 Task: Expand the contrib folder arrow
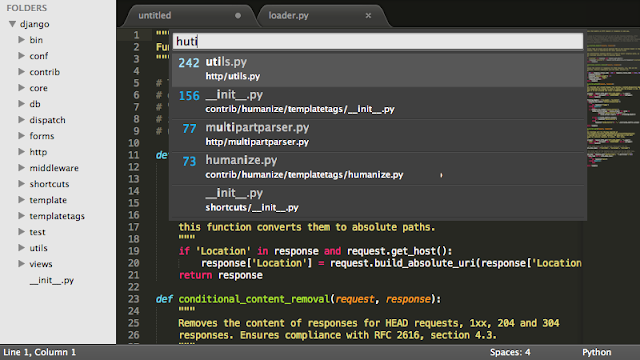[22, 71]
